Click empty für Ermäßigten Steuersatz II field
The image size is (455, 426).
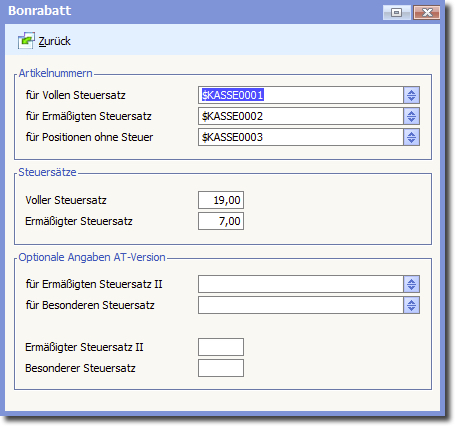coord(301,284)
